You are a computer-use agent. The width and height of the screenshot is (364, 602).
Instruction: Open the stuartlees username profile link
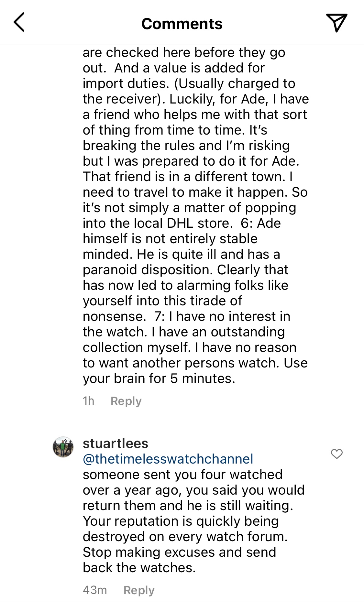115,443
